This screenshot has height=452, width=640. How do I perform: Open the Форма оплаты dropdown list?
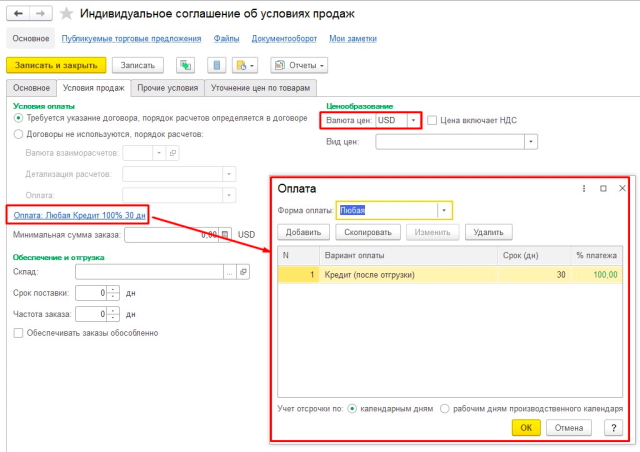point(444,210)
